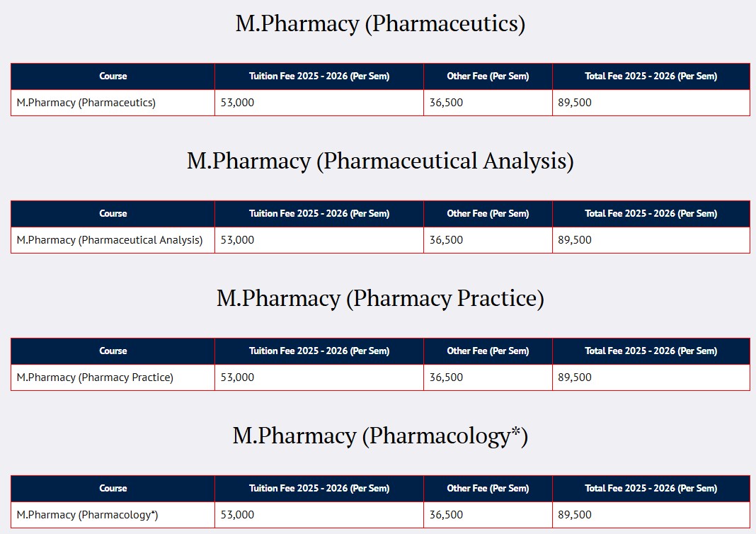Click the 89,500 total in Pharmacy Practice row
This screenshot has height=534, width=756.
pyautogui.click(x=575, y=377)
